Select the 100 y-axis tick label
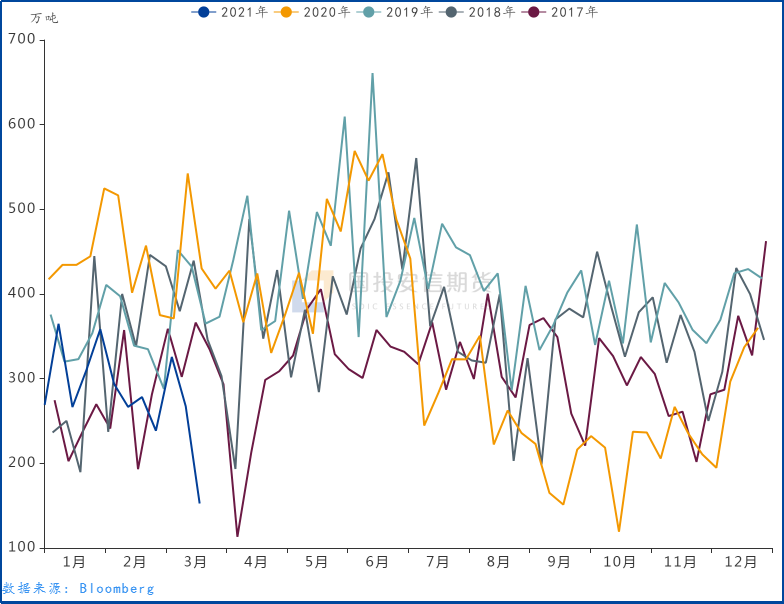 coord(22,548)
